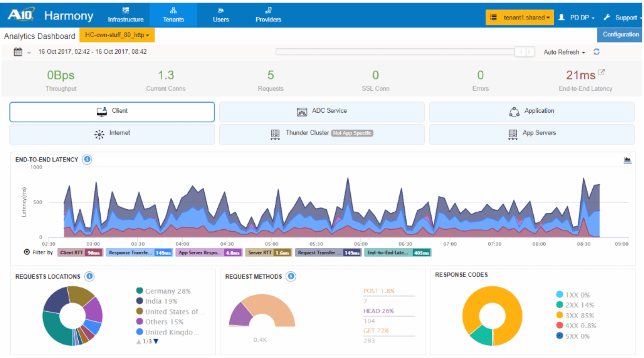Image resolution: width=644 pixels, height=358 pixels.
Task: Click the area chart type icon
Action: (x=627, y=160)
